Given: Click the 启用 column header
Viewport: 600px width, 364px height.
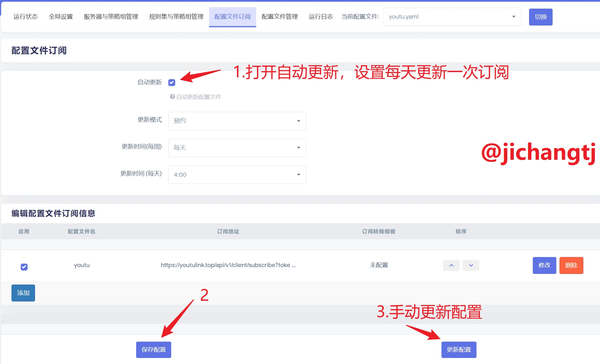Looking at the screenshot, I should point(24,231).
